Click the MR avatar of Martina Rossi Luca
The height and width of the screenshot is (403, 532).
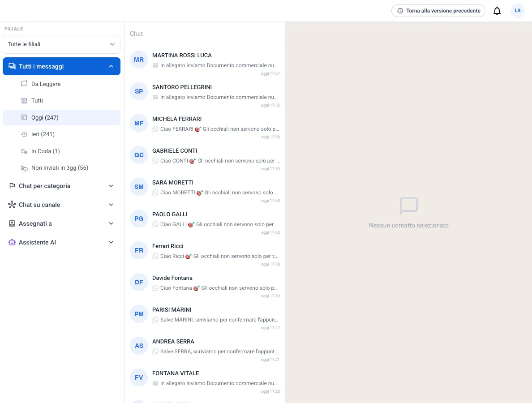click(139, 60)
